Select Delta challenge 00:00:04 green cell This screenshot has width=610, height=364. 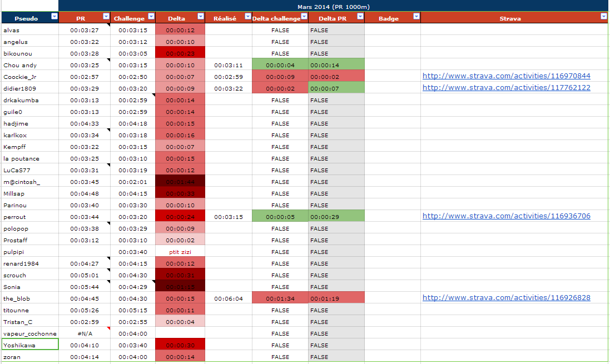(x=280, y=65)
